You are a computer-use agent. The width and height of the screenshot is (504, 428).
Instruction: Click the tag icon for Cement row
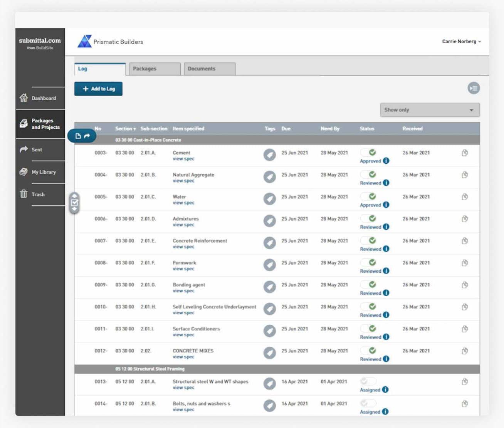click(269, 155)
